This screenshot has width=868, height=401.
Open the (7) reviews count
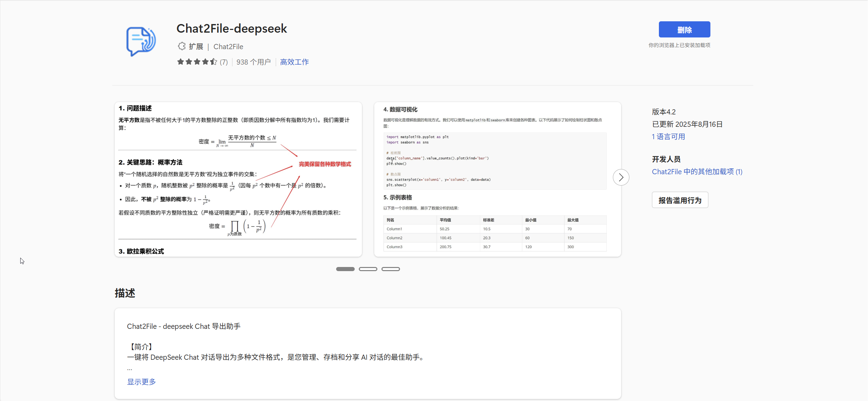[x=224, y=62]
